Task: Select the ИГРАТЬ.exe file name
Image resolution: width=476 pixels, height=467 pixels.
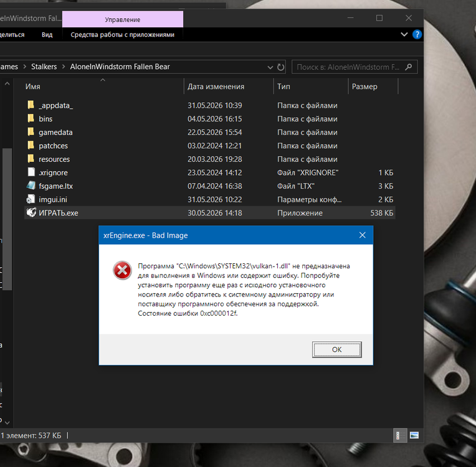Action: [x=59, y=213]
